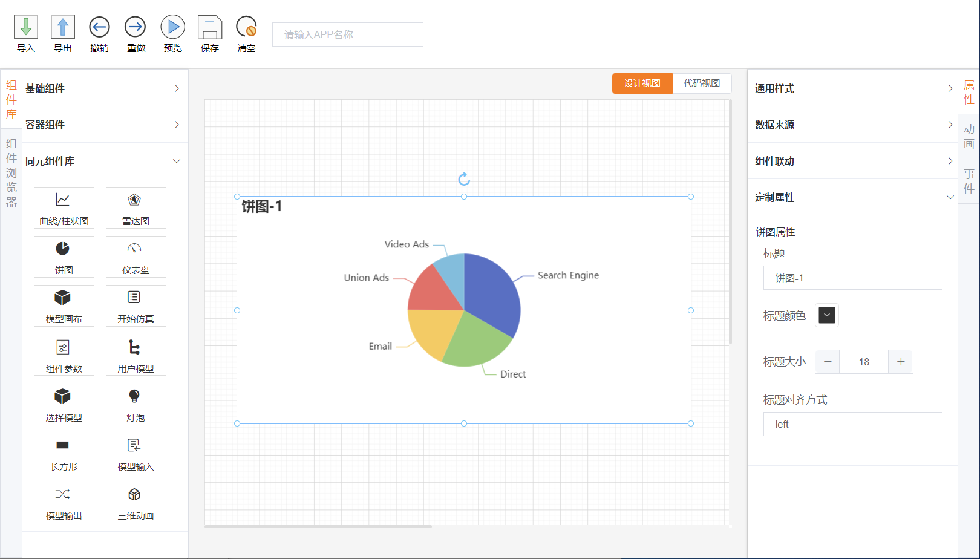This screenshot has height=559, width=980.
Task: Open the 组件浏览器 side tab
Action: (11, 173)
